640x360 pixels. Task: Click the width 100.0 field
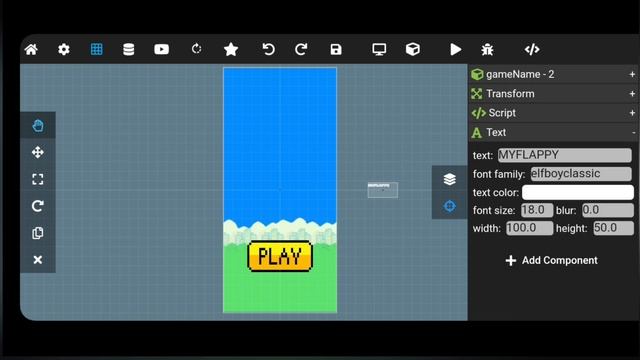[x=529, y=228]
